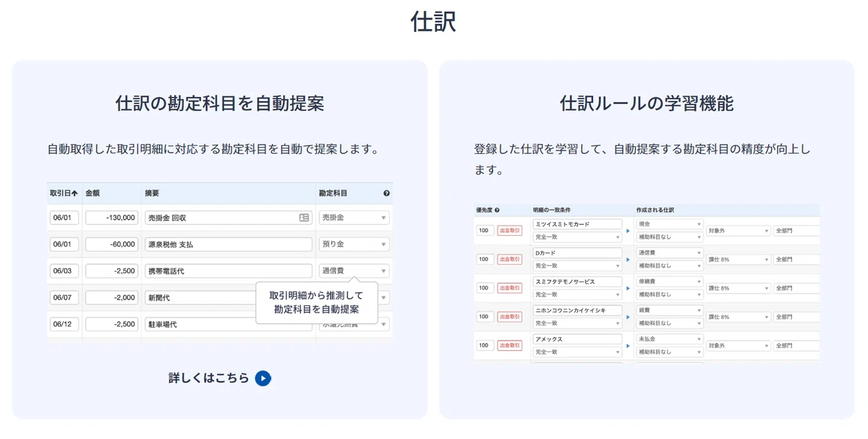868x439 pixels.
Task: Click the 摘要 column header
Action: click(152, 193)
